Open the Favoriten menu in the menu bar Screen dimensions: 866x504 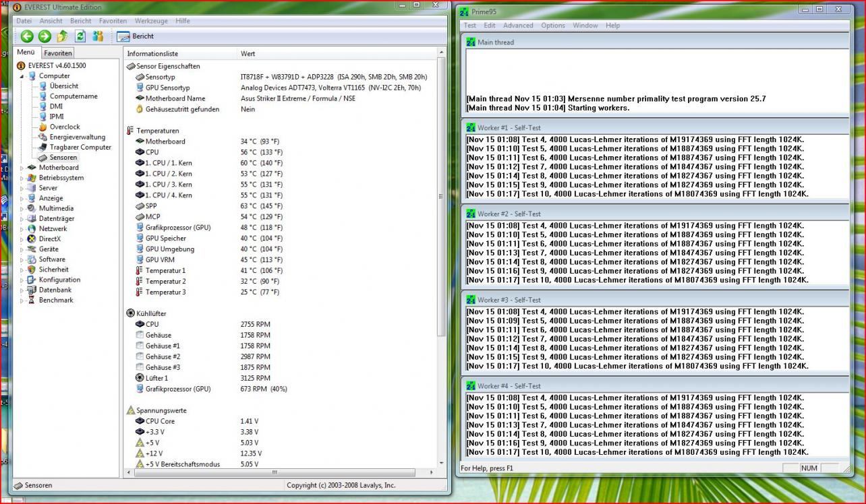click(x=113, y=21)
